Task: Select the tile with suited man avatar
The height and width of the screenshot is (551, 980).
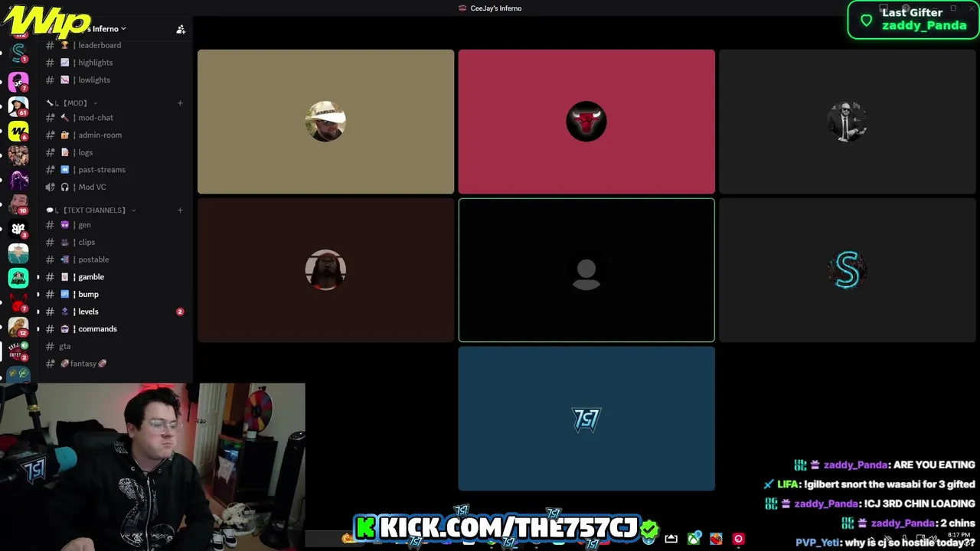Action: coord(847,122)
